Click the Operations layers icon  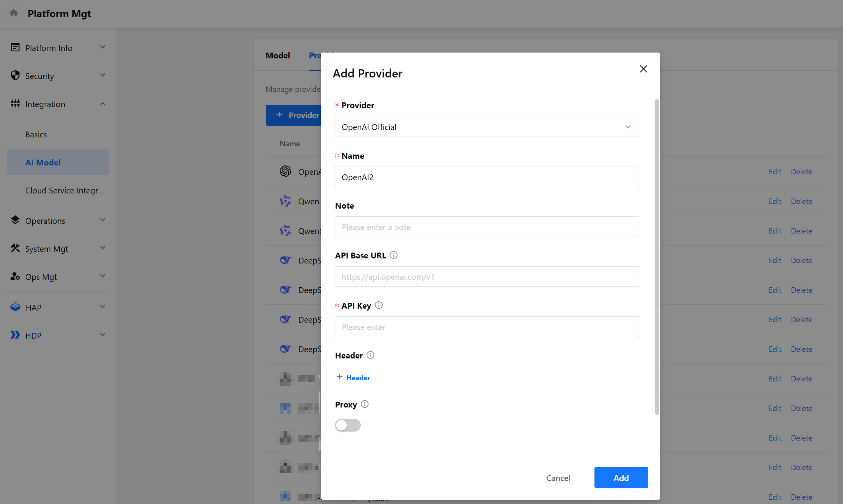[15, 220]
